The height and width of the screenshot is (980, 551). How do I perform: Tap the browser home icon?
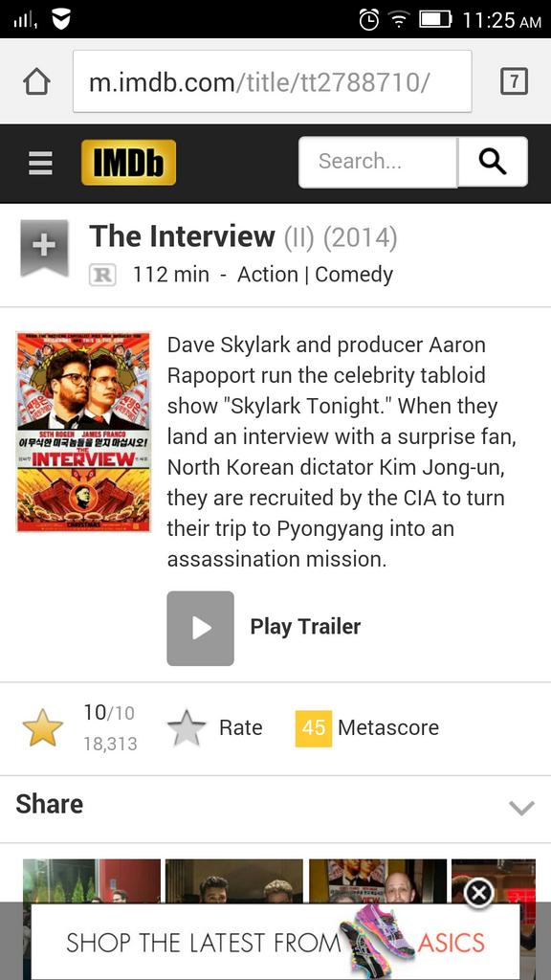36,82
